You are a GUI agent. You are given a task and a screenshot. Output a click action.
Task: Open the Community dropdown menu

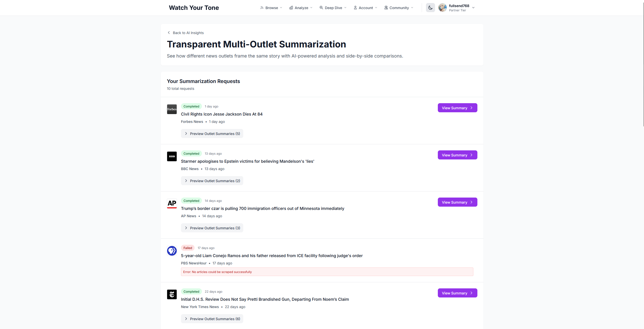click(x=399, y=8)
